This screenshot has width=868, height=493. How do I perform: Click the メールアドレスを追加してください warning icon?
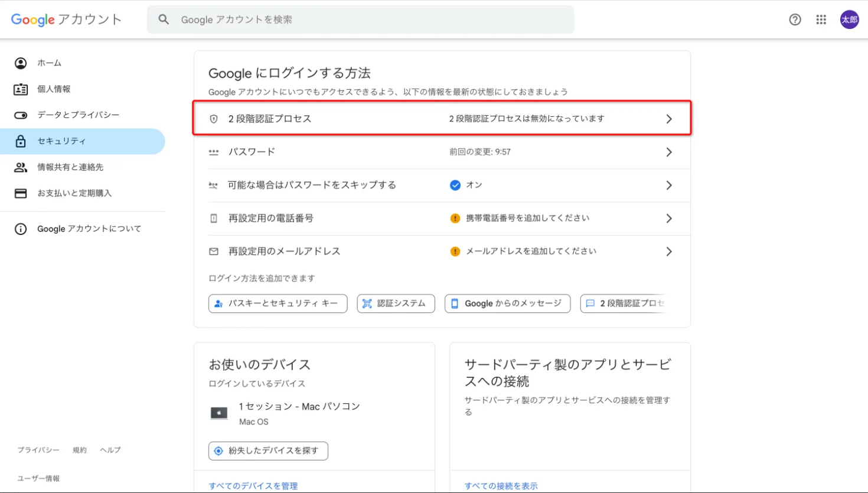(x=455, y=252)
